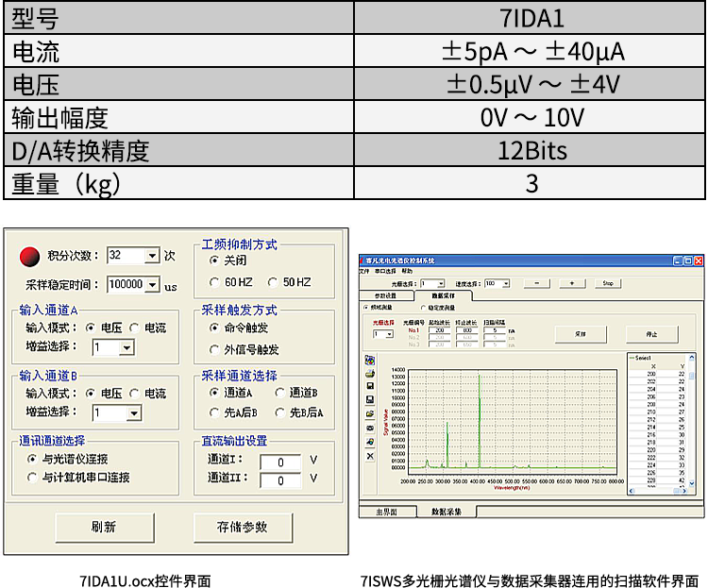Click the 存储参数 button
This screenshot has height=588, width=708.
243,527
